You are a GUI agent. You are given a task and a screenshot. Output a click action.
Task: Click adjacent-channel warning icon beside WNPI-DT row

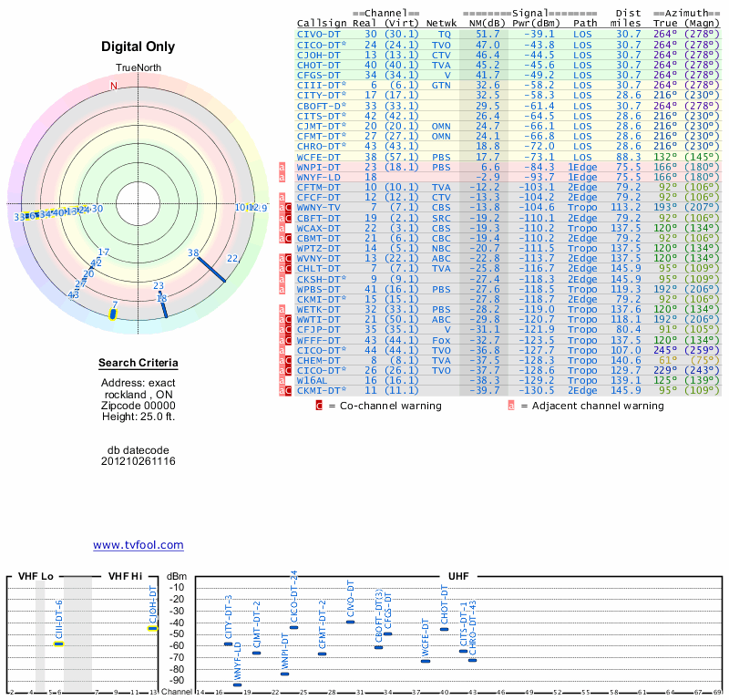(x=282, y=167)
